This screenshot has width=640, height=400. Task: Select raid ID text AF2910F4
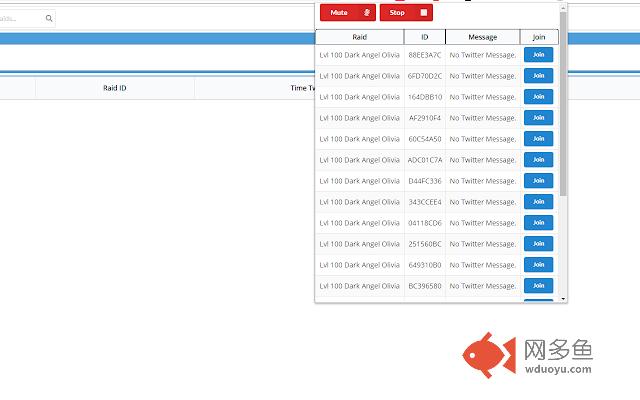click(424, 118)
